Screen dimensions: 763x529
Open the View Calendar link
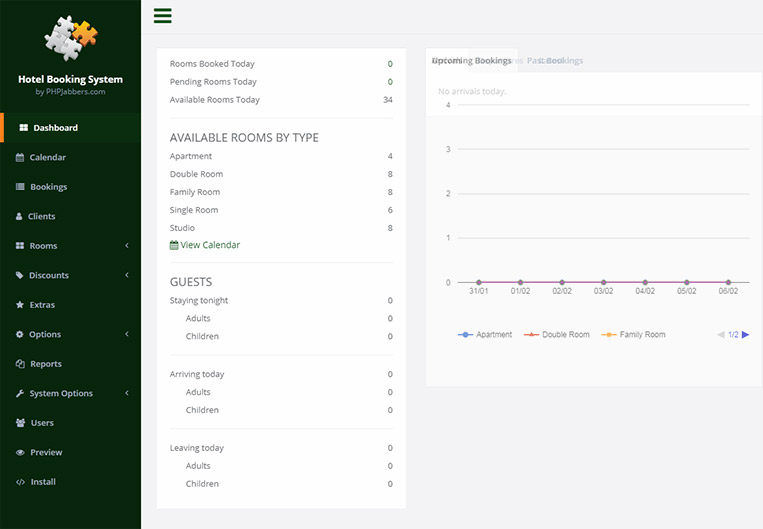tap(210, 245)
